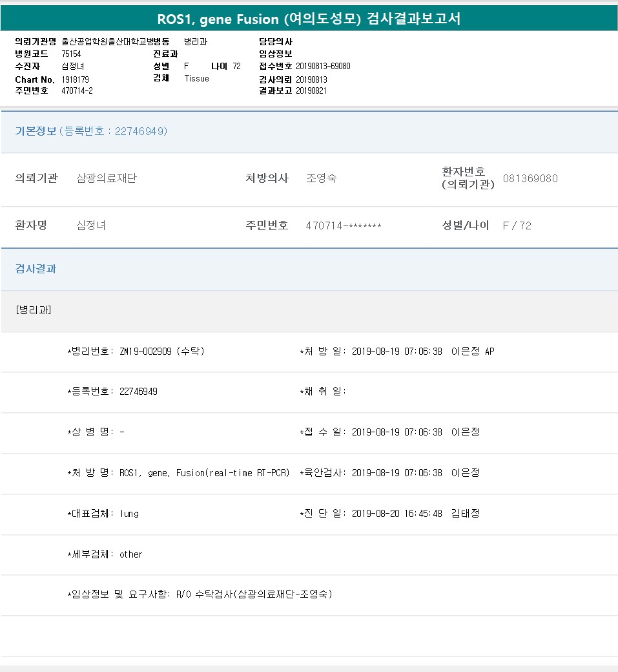Select 처방명 ROS1 real-time RT-PCR text

click(x=204, y=473)
